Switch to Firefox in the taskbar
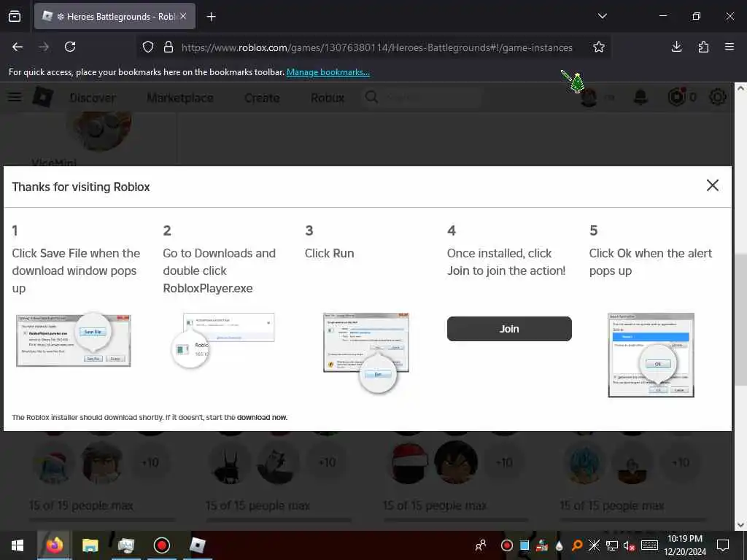747x560 pixels. 54,545
